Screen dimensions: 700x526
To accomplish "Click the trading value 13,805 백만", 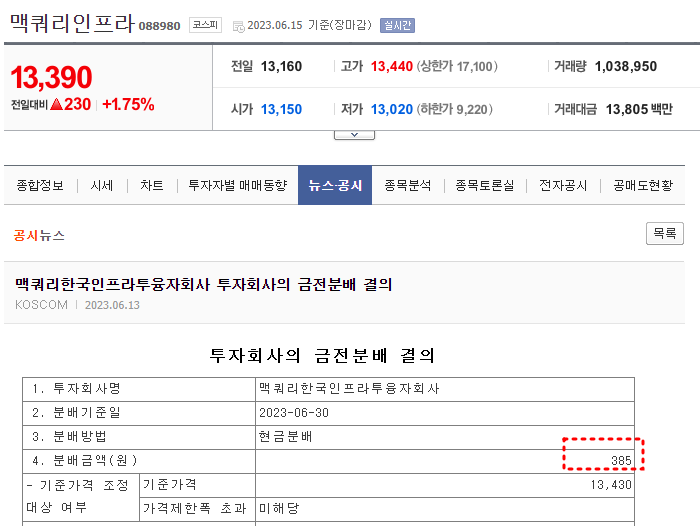I will (x=639, y=109).
